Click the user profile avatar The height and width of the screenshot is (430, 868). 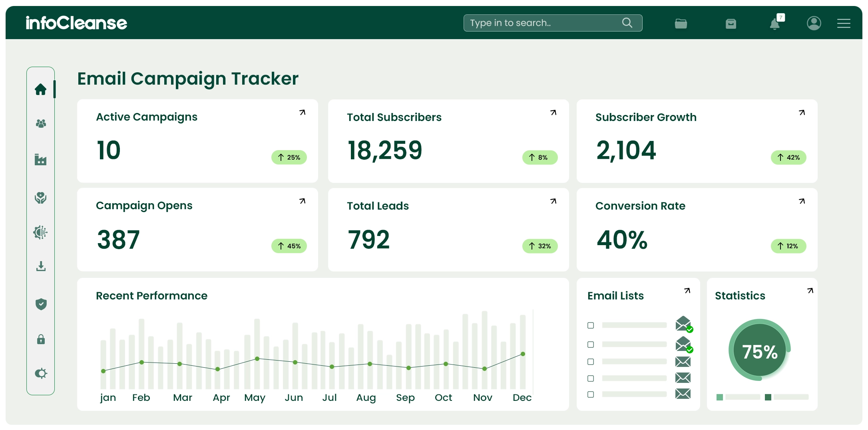coord(814,23)
